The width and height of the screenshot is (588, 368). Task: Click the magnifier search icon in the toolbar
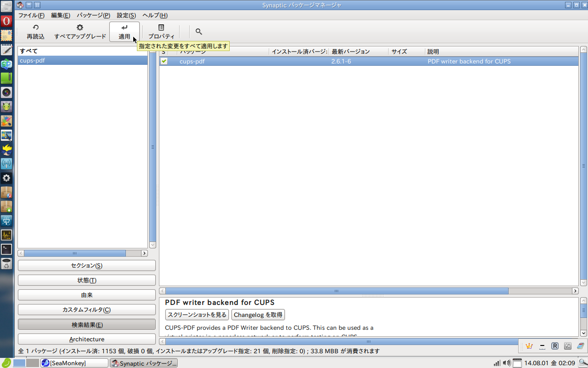click(199, 32)
